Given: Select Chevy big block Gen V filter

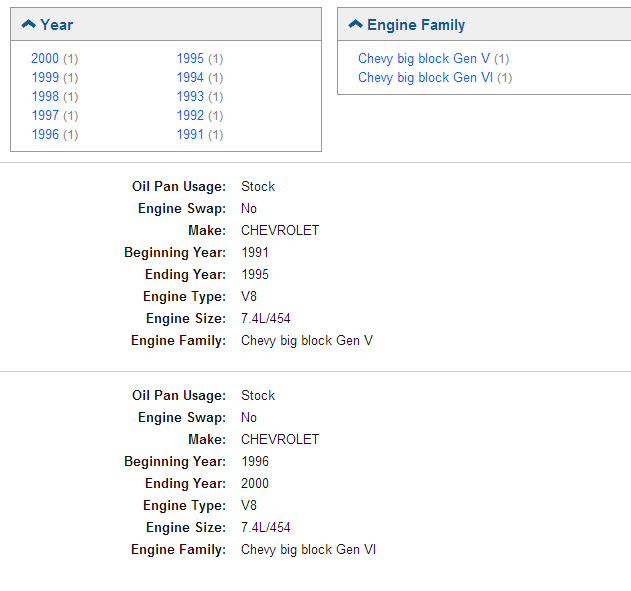Looking at the screenshot, I should pos(424,59).
